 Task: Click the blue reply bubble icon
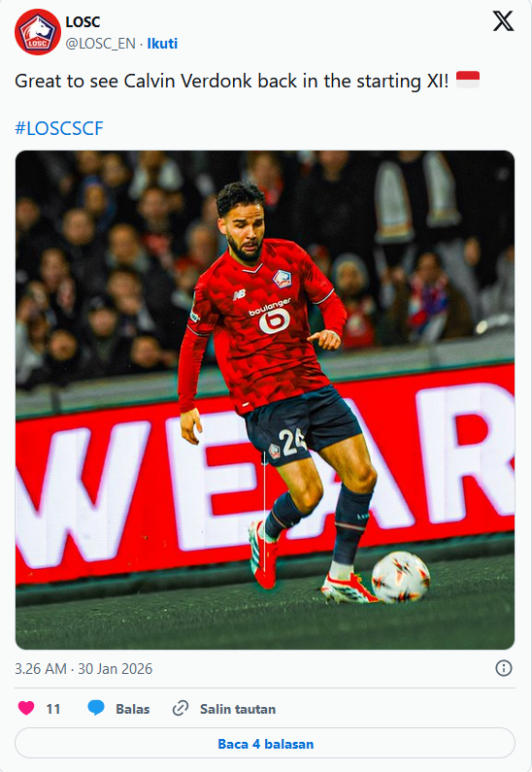tap(96, 708)
